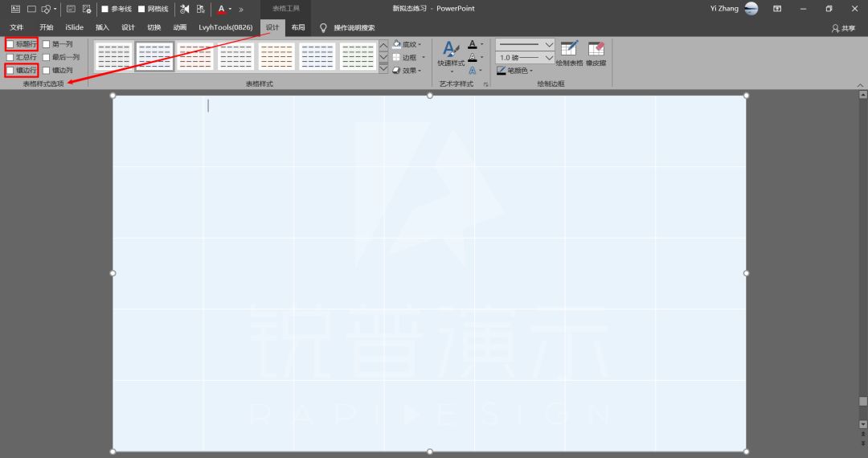Click the Shading (底纹) paint bucket icon
868x458 pixels.
point(397,43)
